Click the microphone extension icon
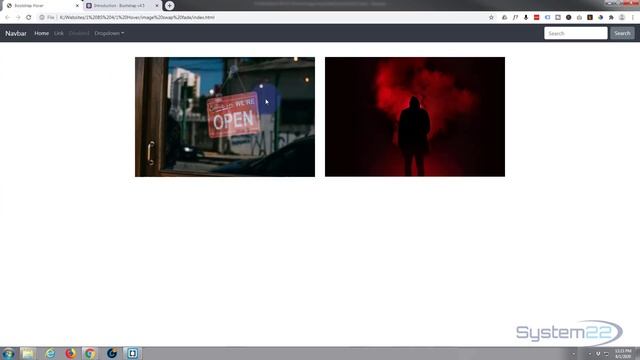The image size is (640, 360). [x=526, y=17]
